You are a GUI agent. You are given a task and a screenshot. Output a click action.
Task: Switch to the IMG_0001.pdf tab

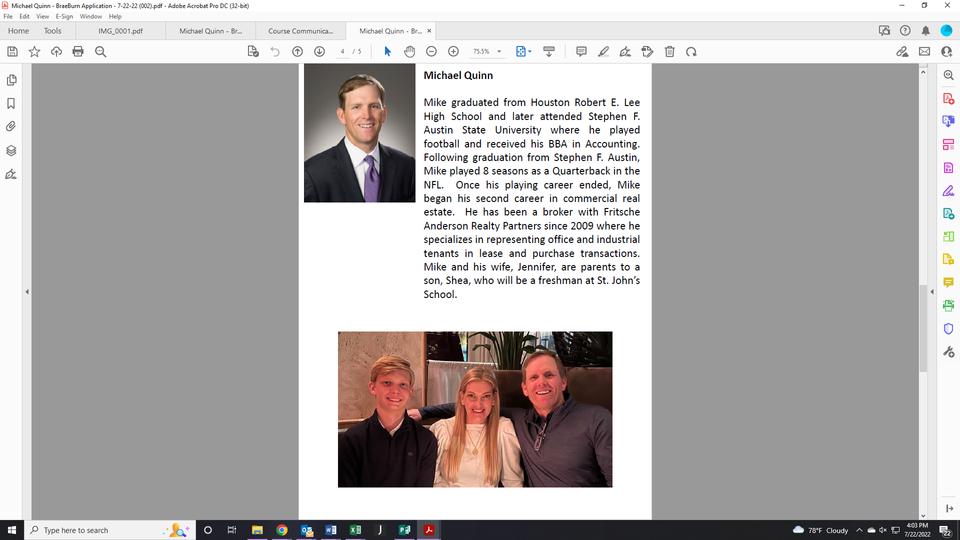click(121, 31)
